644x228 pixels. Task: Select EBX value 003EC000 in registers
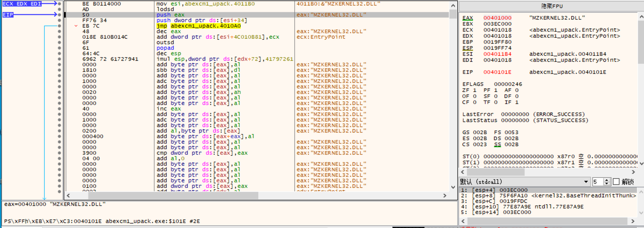click(497, 24)
